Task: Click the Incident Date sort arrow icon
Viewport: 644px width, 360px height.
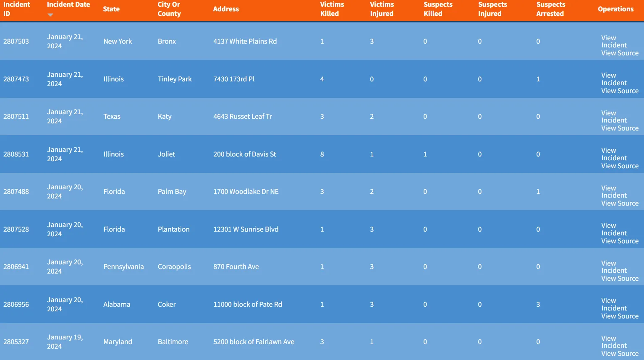Action: pyautogui.click(x=50, y=15)
